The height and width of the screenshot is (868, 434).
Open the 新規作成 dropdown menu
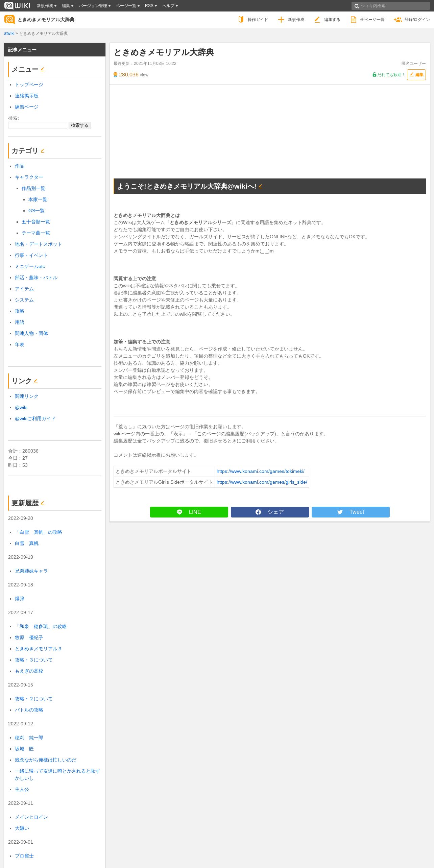click(x=46, y=6)
